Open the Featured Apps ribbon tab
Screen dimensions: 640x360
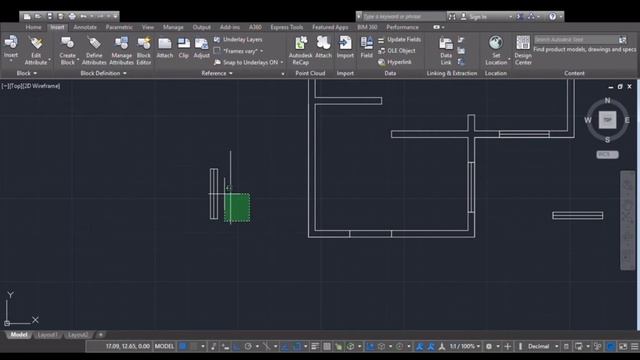(330, 27)
